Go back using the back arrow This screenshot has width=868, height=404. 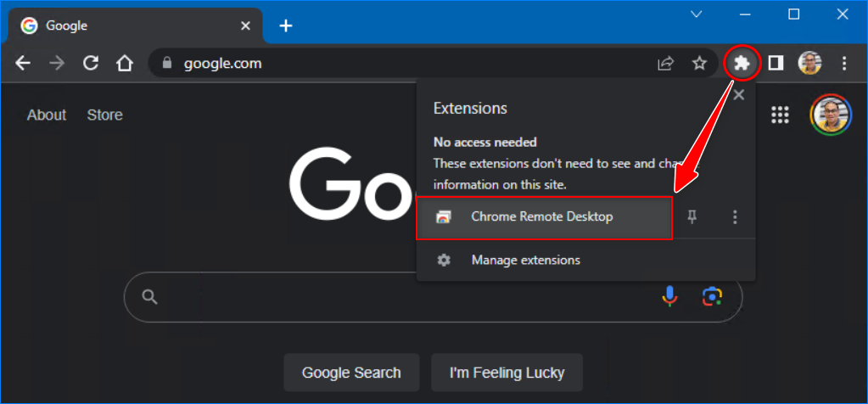click(x=23, y=64)
